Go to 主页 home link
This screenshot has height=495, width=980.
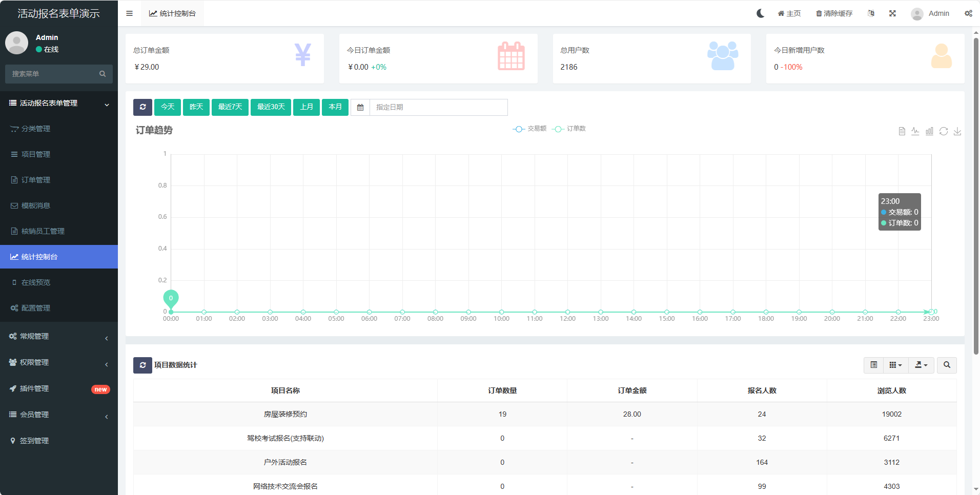tap(789, 13)
